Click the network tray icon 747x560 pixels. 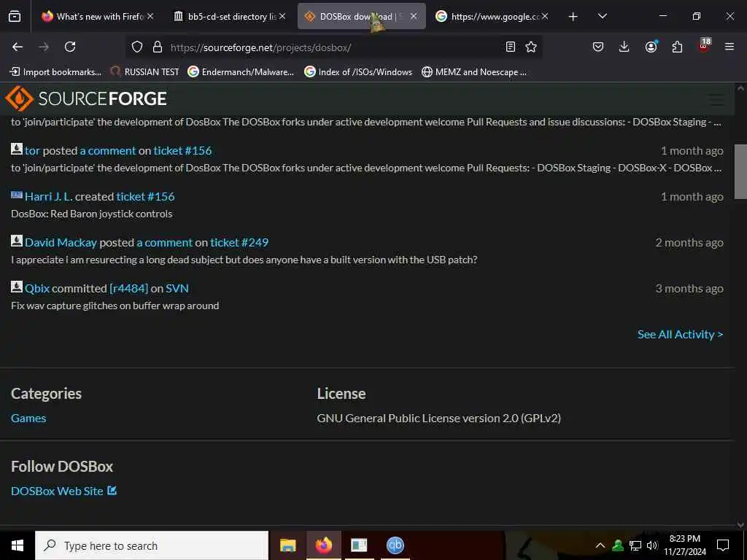tap(635, 545)
